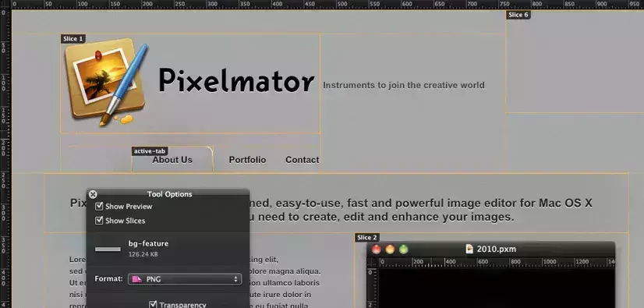Open the Portfolio tab

247,160
